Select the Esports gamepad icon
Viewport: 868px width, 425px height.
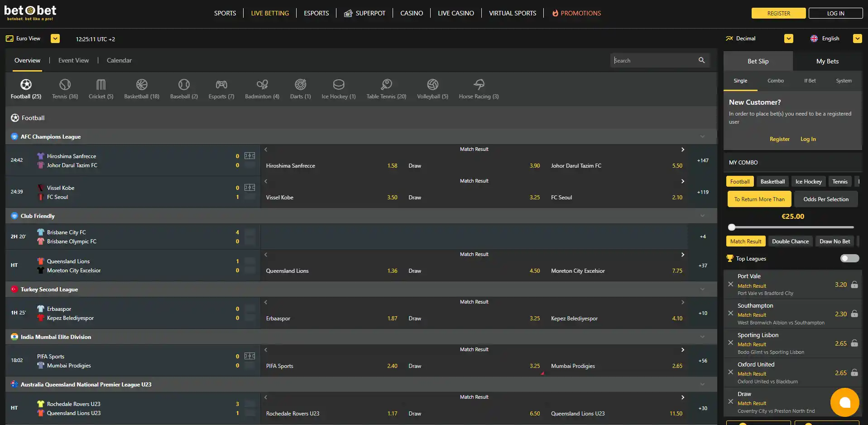click(x=221, y=84)
